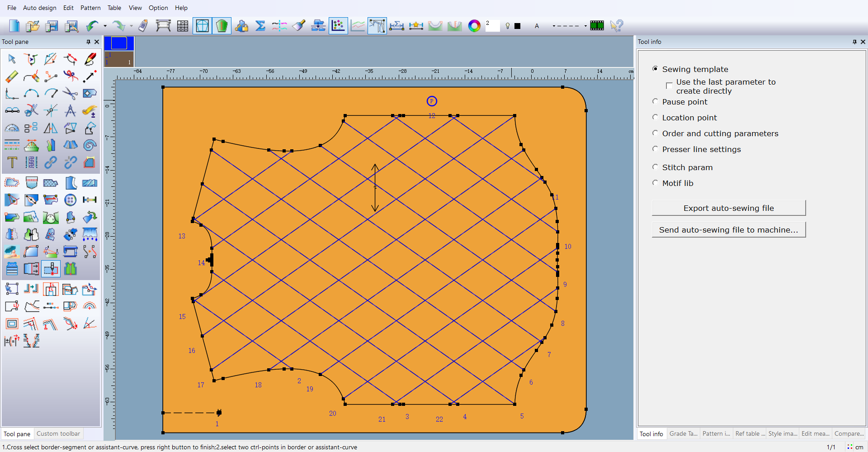Viewport: 868px width, 452px height.
Task: Select Presser line settings radio button
Action: tap(655, 149)
